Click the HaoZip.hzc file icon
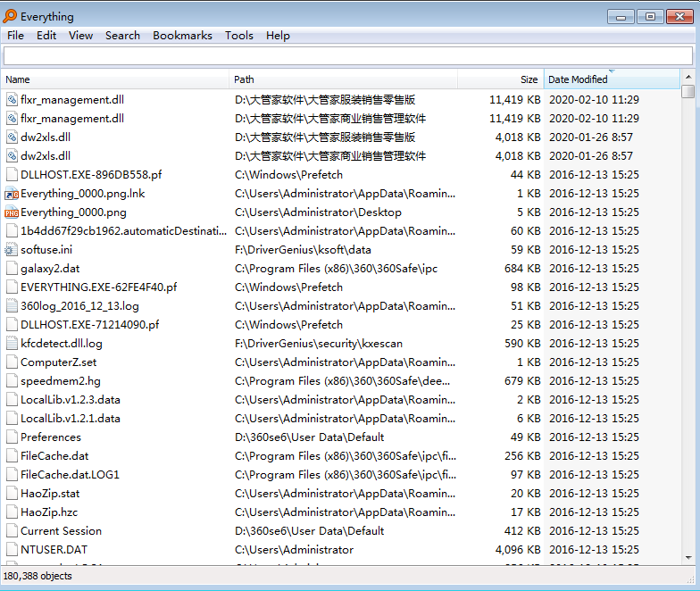Viewport: 700px width, 591px height. pos(12,512)
